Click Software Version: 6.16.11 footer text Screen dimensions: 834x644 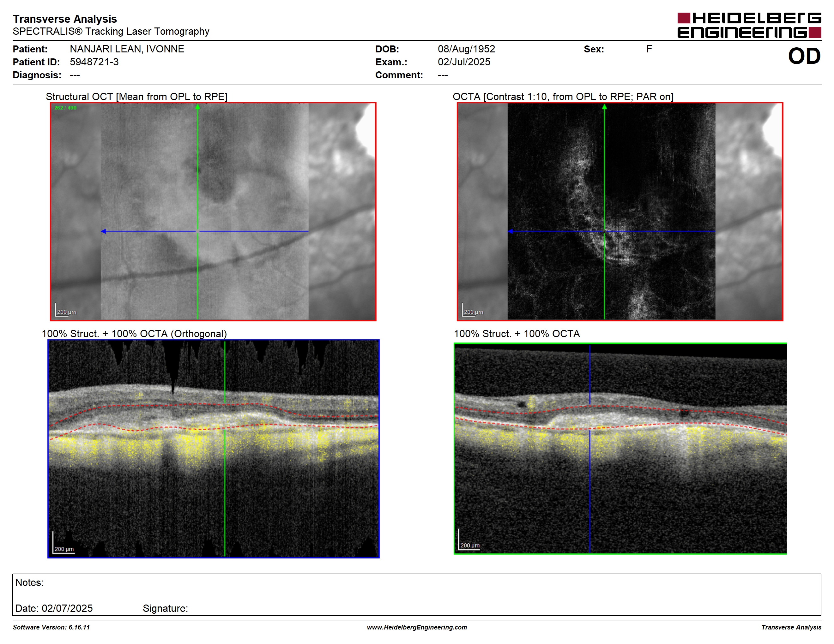51,627
